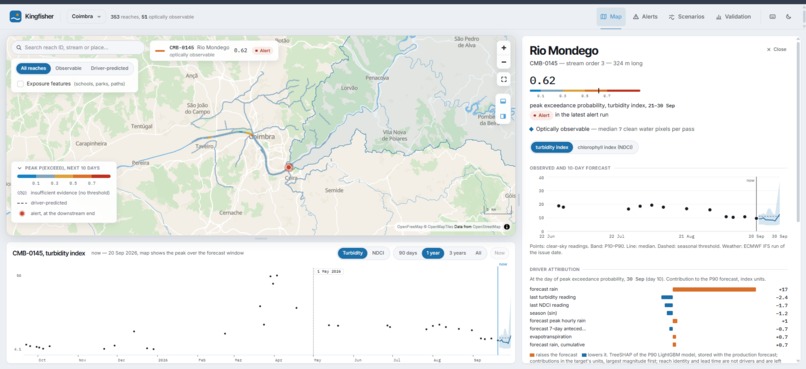
Task: Zoom in on the map
Action: [503, 48]
